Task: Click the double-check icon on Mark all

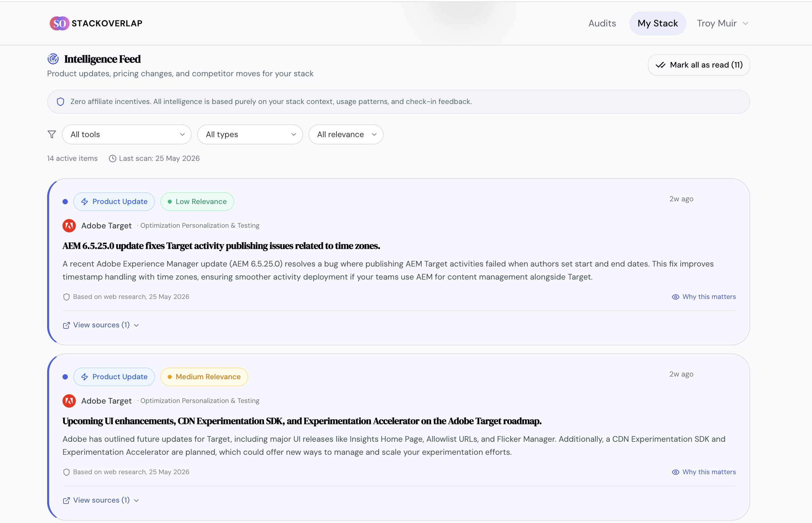Action: point(660,65)
